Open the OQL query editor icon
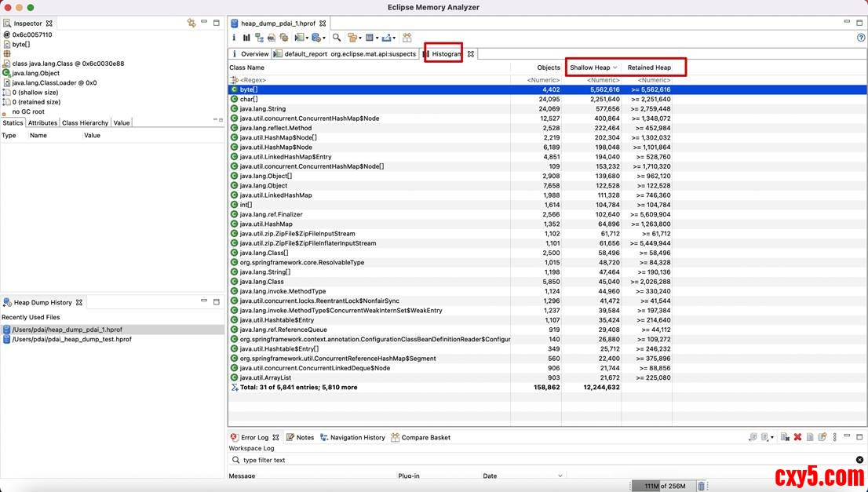Screen dimensions: 868x492 tap(272, 37)
